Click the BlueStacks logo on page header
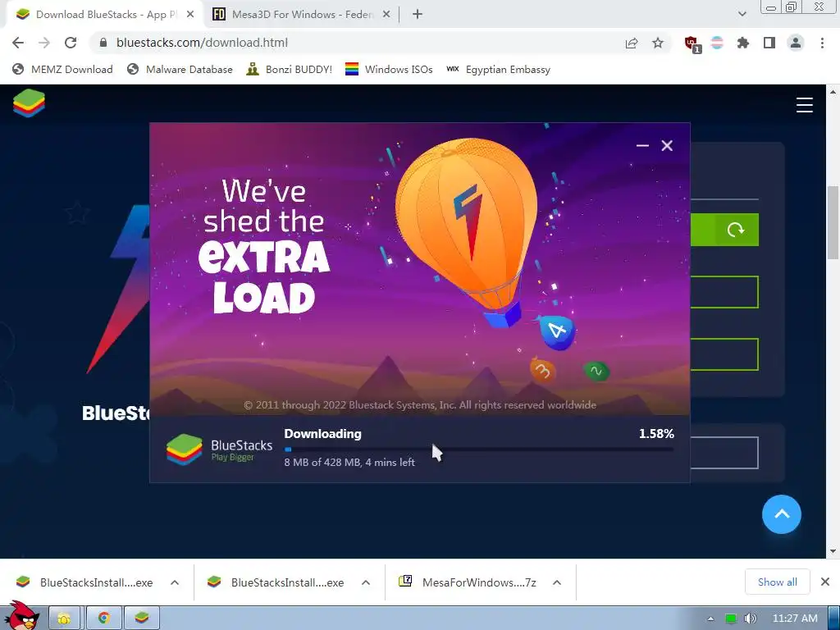The height and width of the screenshot is (630, 840). [x=29, y=103]
